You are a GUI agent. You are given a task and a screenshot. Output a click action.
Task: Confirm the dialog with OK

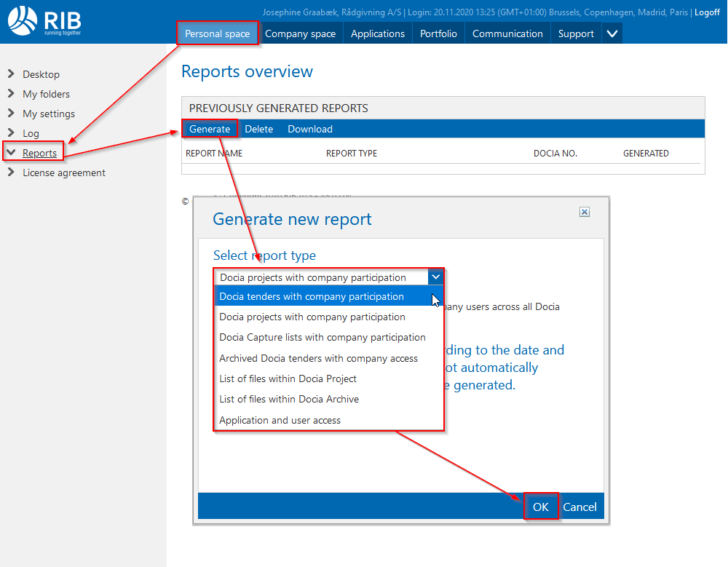541,507
